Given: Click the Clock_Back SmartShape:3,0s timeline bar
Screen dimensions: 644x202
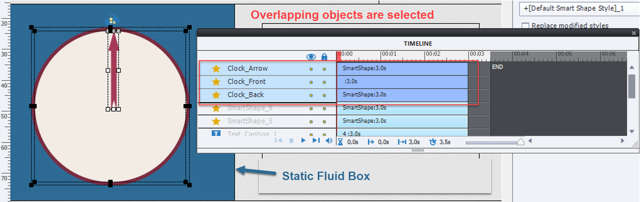Looking at the screenshot, I should pos(402,95).
